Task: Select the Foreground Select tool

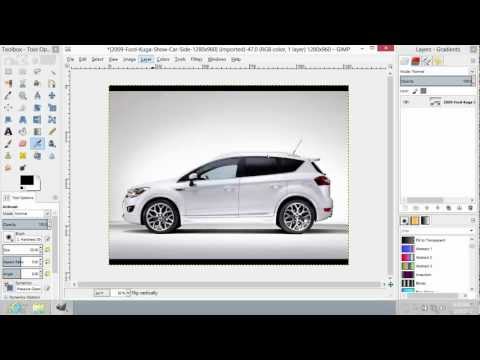Action: 37,84
